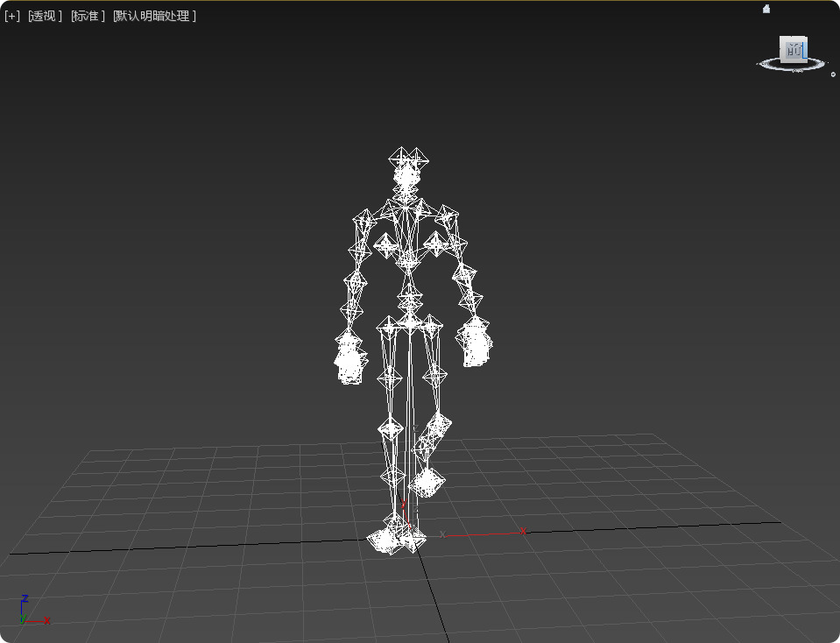The image size is (840, 643).
Task: Open the 默认明暗处理 shading menu
Action: (154, 16)
